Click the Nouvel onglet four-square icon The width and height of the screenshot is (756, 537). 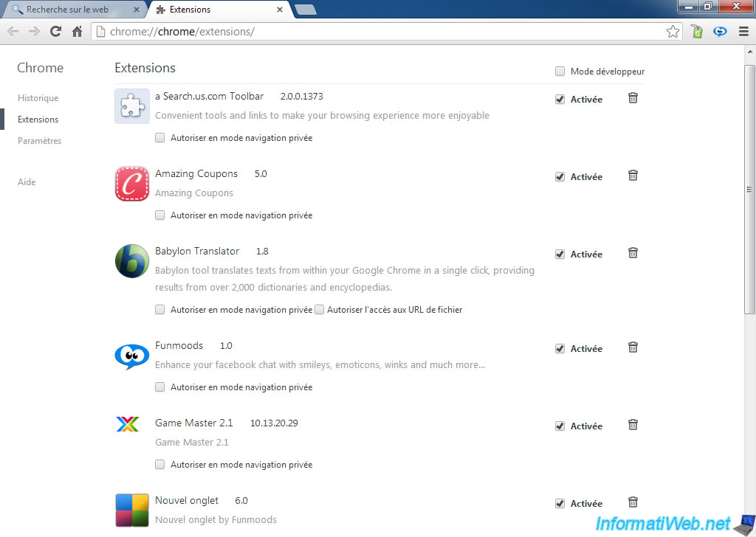(132, 510)
